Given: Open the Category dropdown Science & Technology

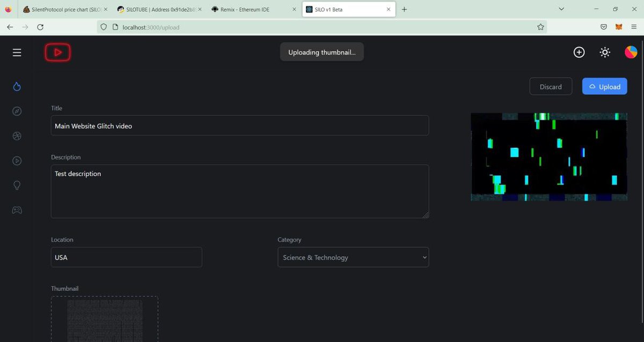Looking at the screenshot, I should [353, 257].
